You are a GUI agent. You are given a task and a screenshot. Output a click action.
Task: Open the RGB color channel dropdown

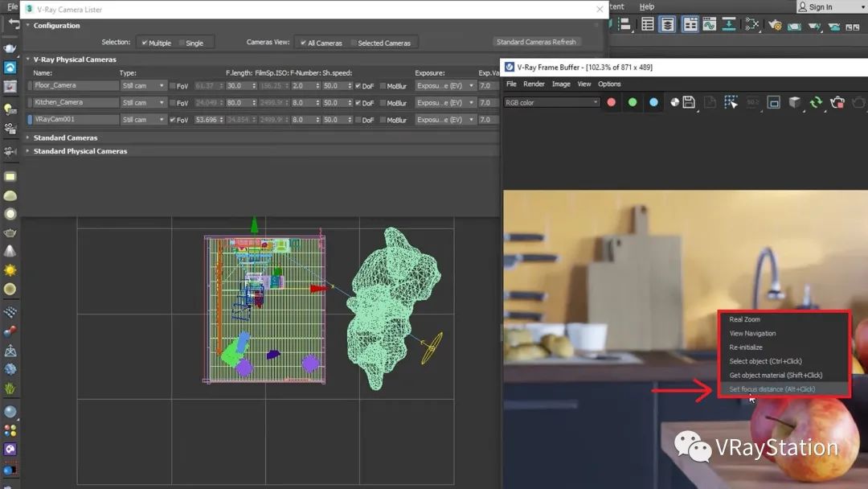click(x=551, y=102)
